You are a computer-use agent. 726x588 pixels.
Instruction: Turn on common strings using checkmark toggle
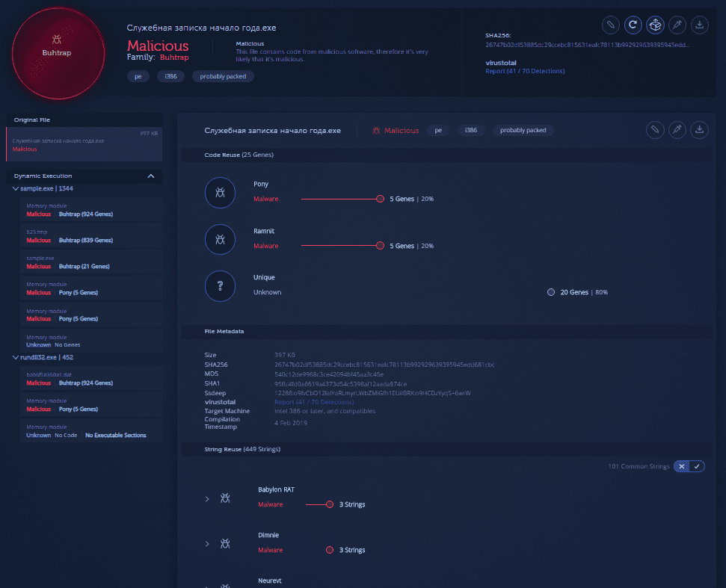click(697, 466)
